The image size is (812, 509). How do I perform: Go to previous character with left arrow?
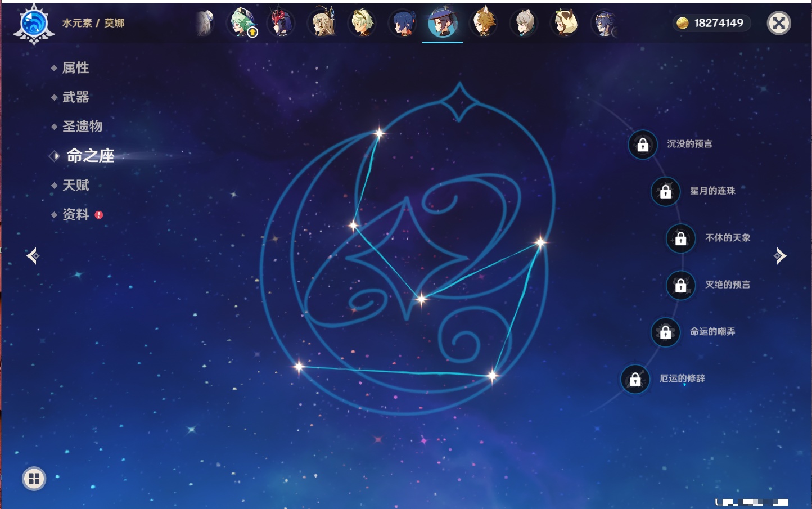coord(33,256)
